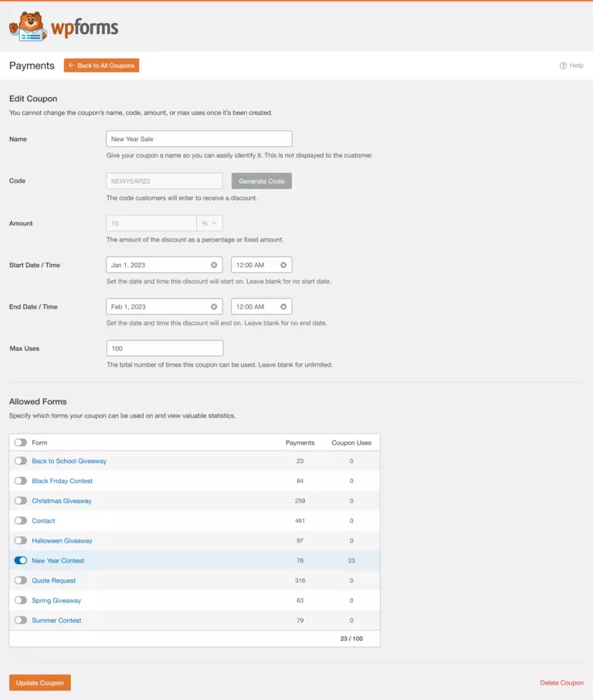
Task: Clear the Start Time 12:00 AM value
Action: point(283,265)
